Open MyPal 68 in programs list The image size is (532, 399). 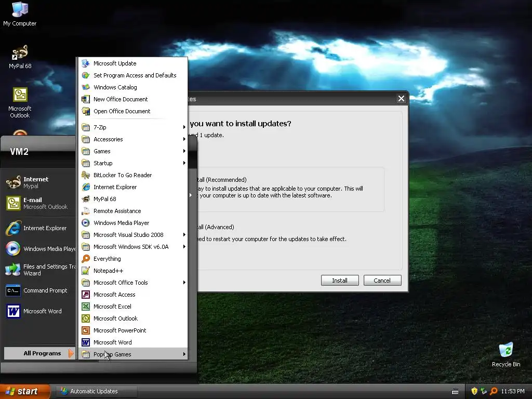click(x=132, y=199)
